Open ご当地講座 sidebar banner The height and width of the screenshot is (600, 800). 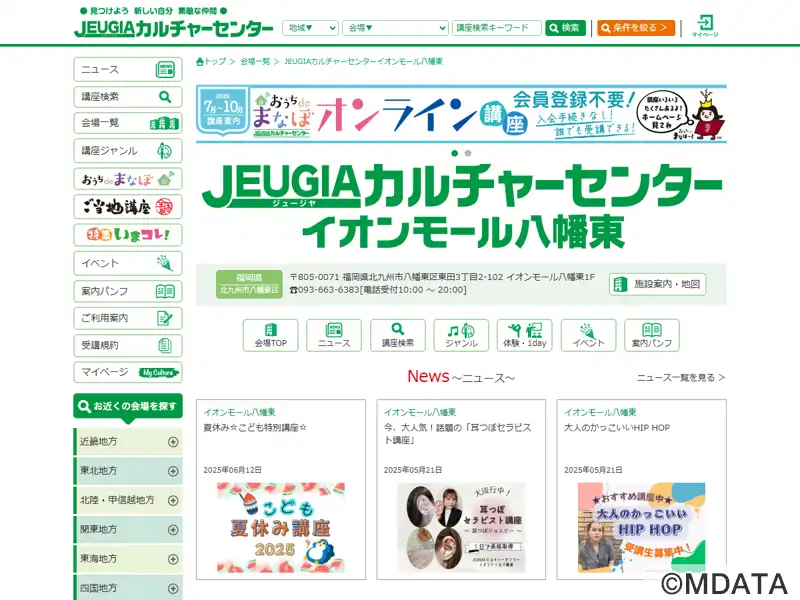128,207
